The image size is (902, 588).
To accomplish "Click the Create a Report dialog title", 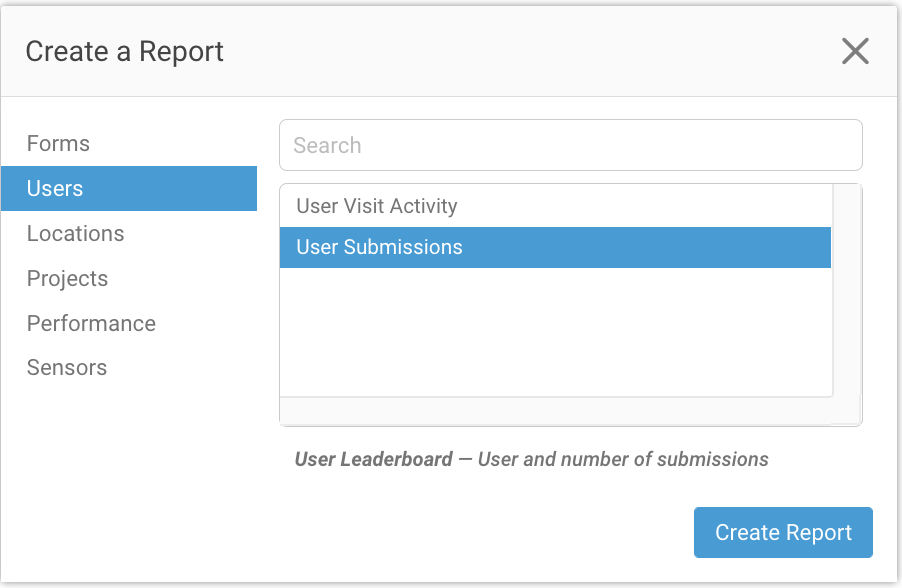I will (124, 51).
